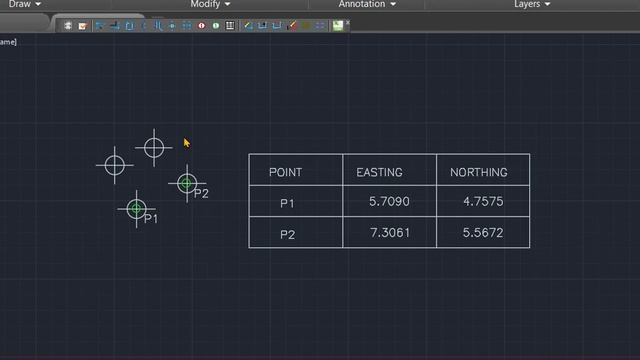Select the P1 point marker in drawing
Screen dimensions: 640x360
click(136, 209)
